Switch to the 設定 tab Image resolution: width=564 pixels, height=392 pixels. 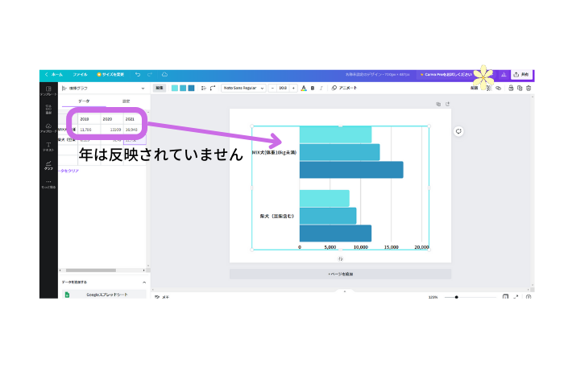126,101
